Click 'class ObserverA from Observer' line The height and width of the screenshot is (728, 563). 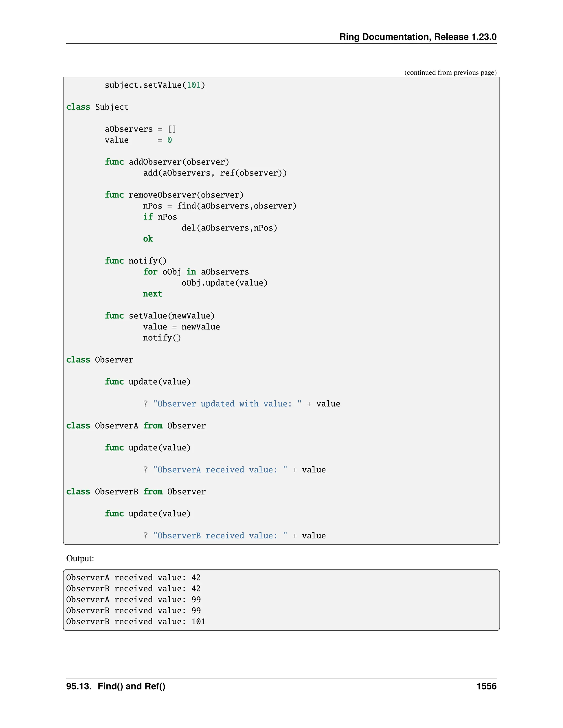click(x=136, y=426)
